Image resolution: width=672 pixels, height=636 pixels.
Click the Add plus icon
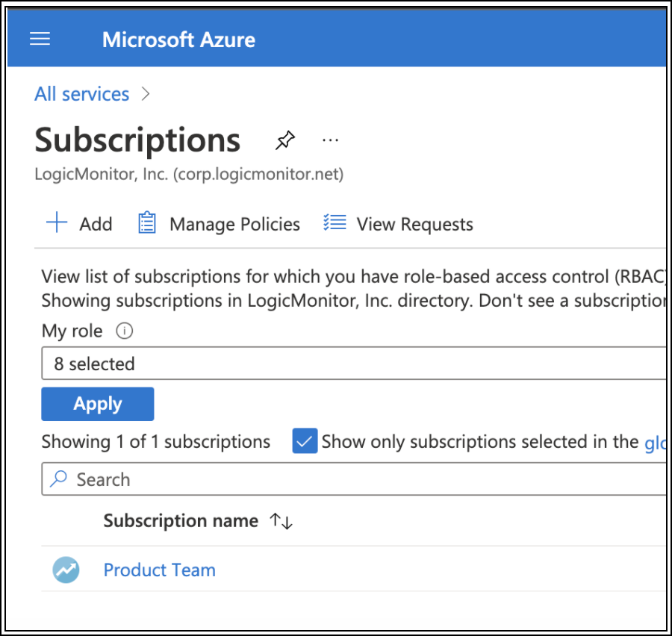57,223
